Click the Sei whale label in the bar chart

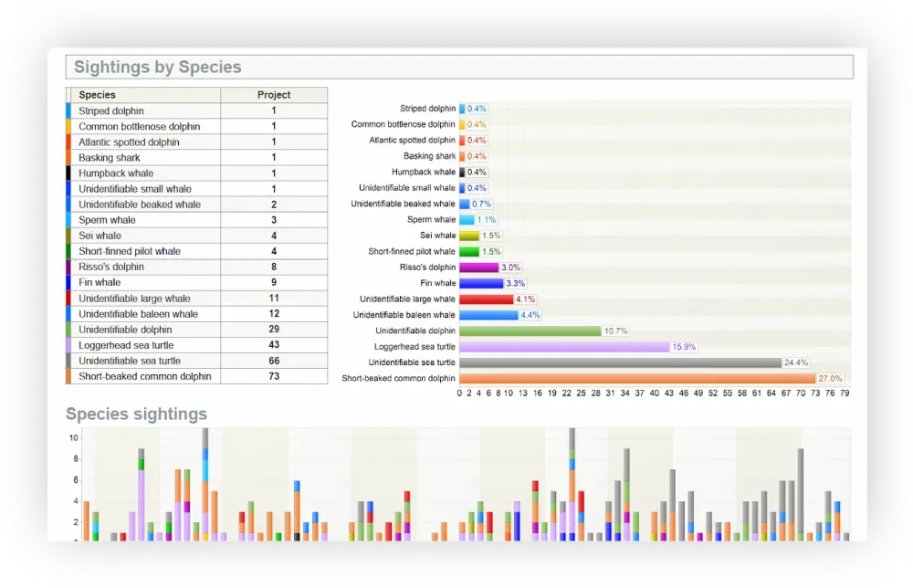point(438,236)
